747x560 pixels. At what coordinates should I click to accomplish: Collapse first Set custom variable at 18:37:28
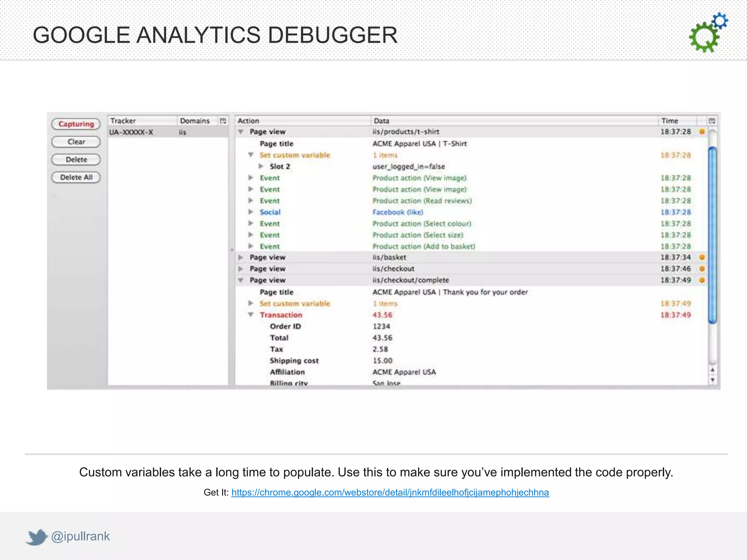coord(251,155)
